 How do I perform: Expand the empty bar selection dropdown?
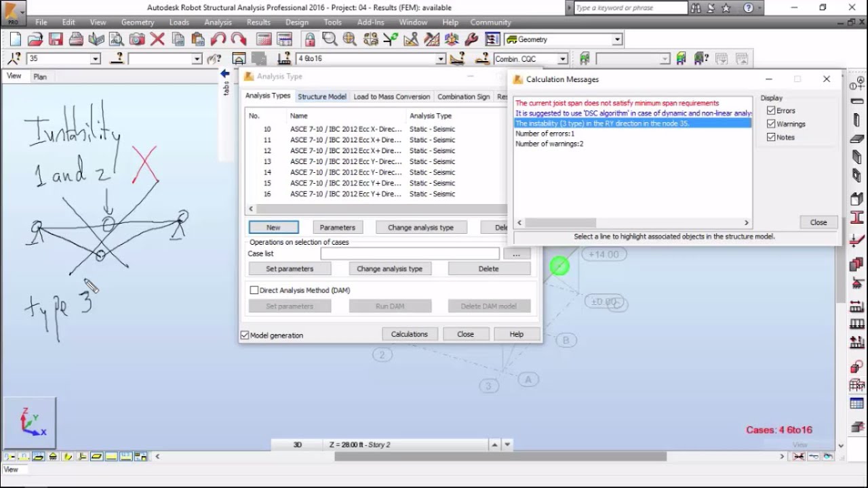pyautogui.click(x=197, y=59)
